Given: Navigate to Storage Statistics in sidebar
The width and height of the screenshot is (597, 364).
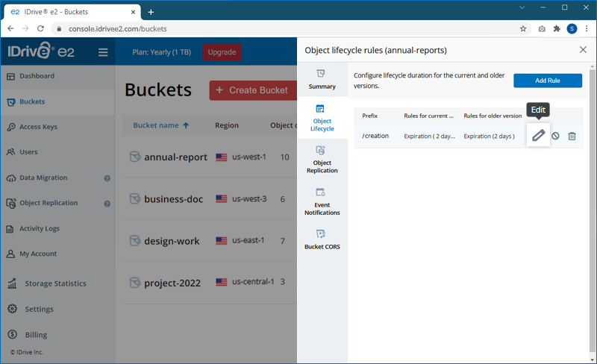Looking at the screenshot, I should [55, 283].
